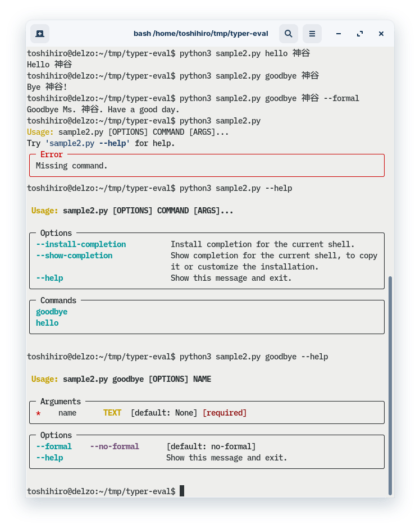The image size is (420, 529).
Task: Click the 'Commands' box heading
Action: pos(58,300)
